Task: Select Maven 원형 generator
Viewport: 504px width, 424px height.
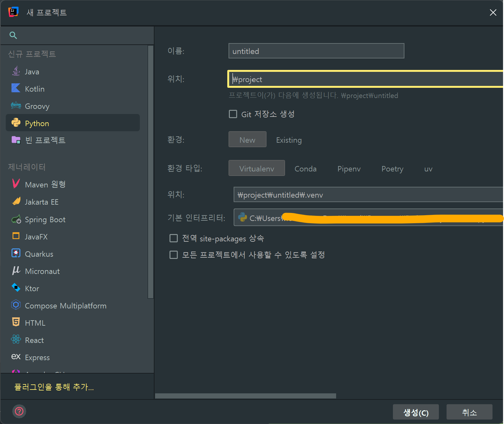Action: (73, 185)
